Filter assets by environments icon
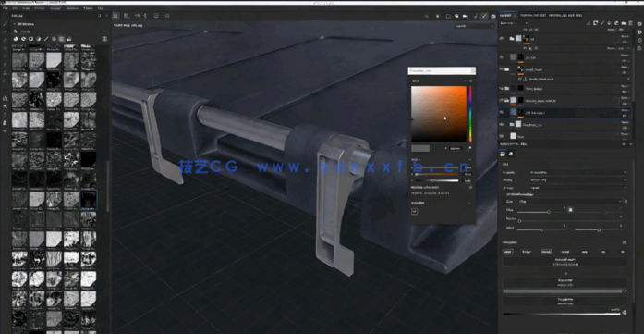 [69, 39]
